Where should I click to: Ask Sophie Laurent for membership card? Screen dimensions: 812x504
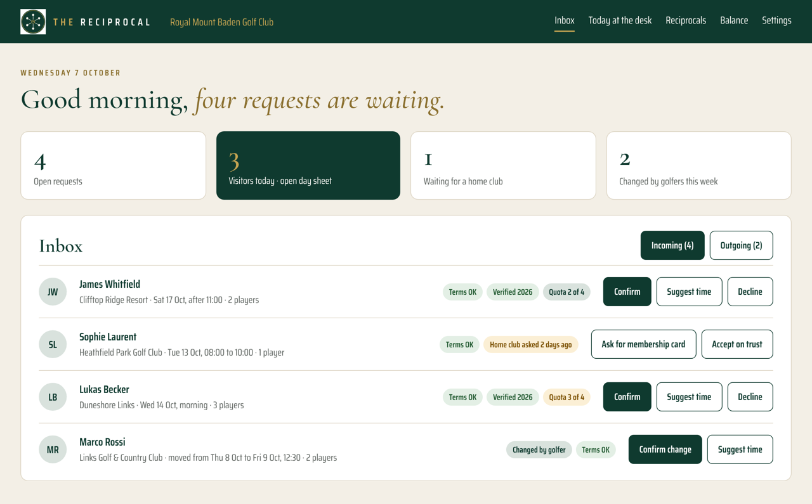643,344
